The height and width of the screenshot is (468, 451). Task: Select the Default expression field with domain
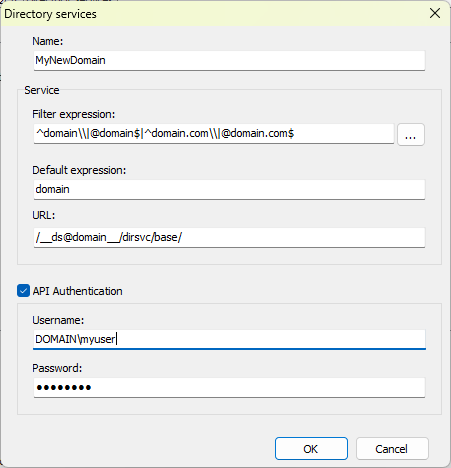click(229, 189)
